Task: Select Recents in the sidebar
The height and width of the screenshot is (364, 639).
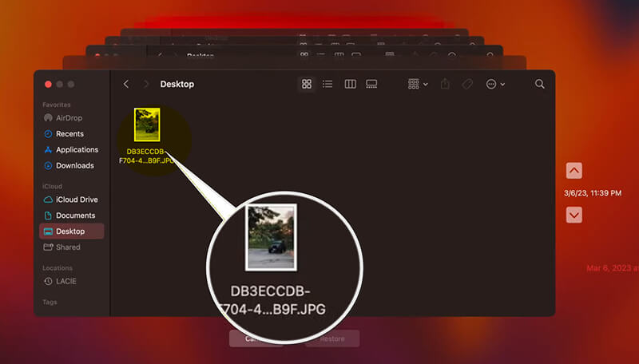Action: (x=64, y=133)
